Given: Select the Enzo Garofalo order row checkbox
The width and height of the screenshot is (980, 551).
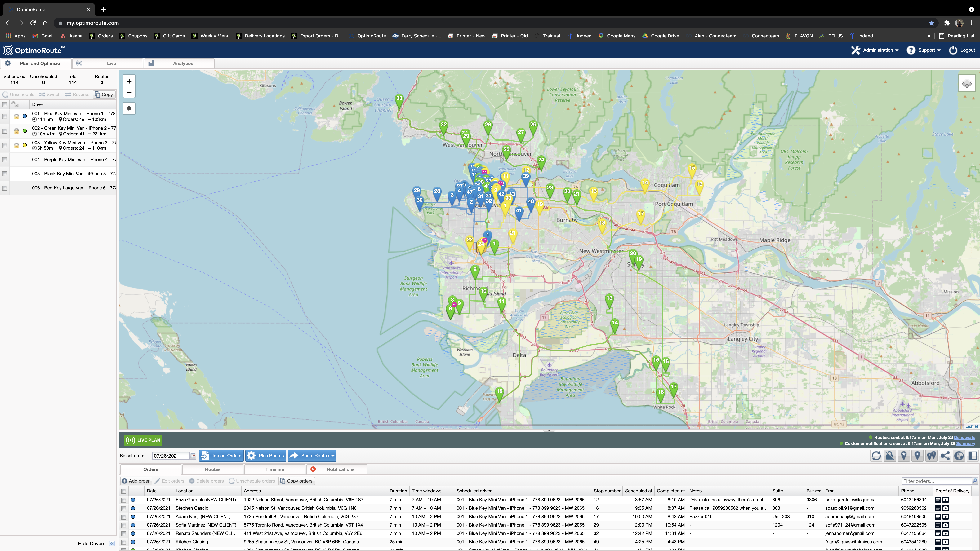Looking at the screenshot, I should click(x=124, y=500).
